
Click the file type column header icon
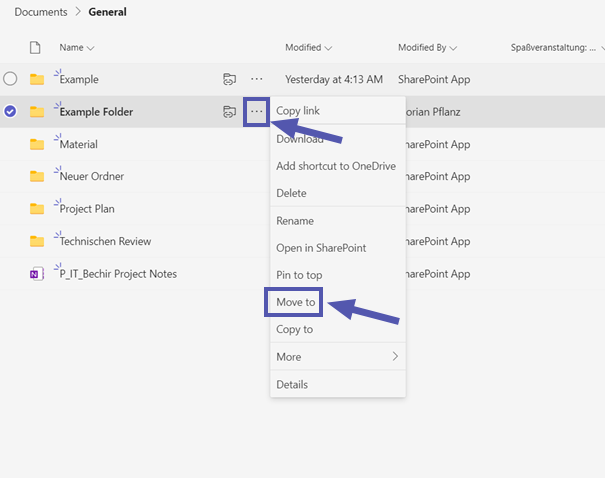[x=36, y=47]
